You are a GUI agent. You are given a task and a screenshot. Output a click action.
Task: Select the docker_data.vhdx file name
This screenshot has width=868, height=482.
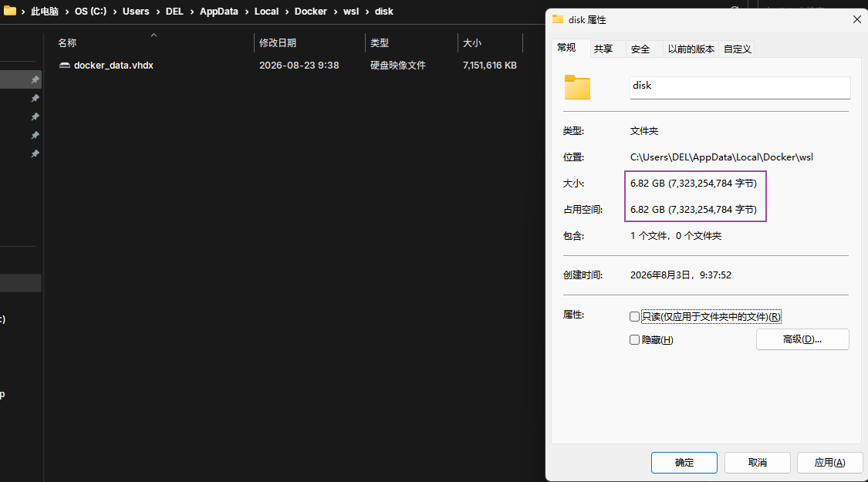pyautogui.click(x=113, y=66)
